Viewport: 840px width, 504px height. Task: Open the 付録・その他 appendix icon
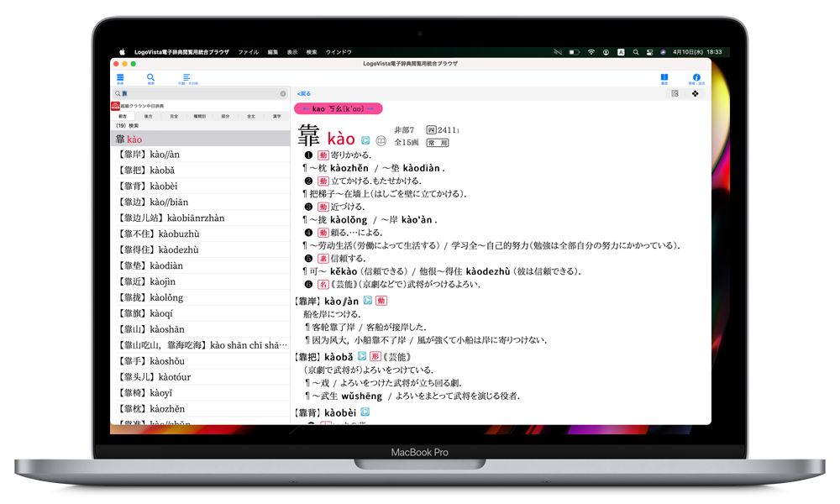186,78
